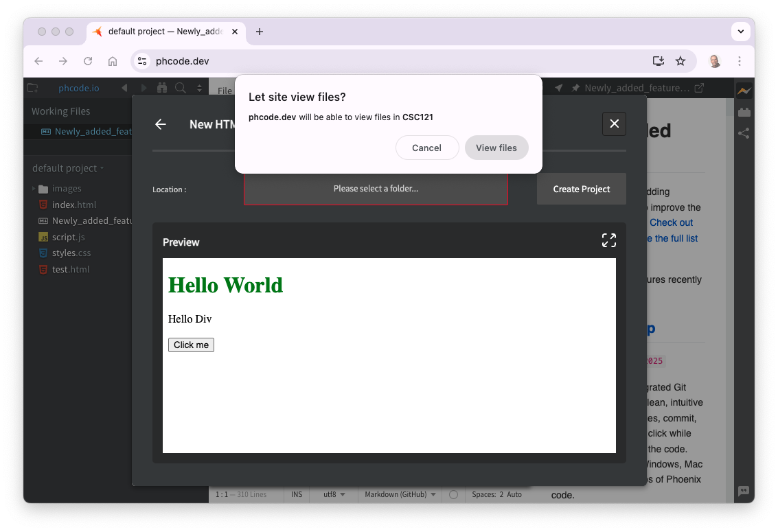Click the share icon in the right sidebar

(744, 133)
